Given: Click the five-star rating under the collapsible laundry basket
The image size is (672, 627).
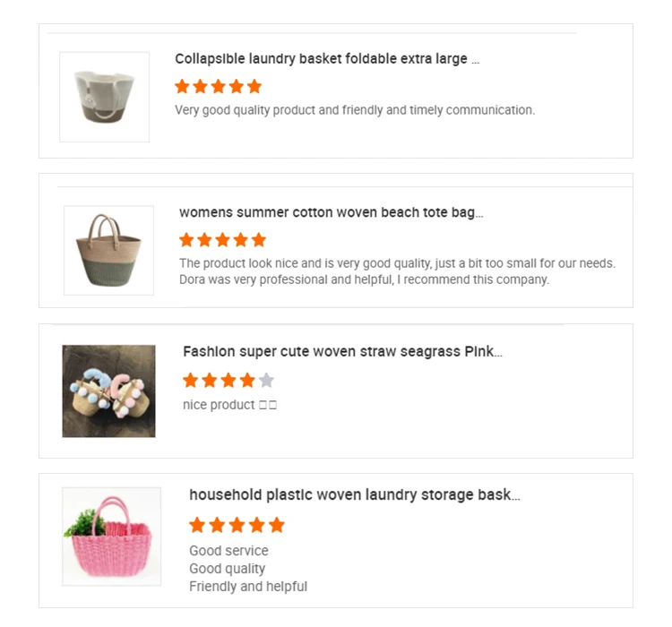Looking at the screenshot, I should tap(218, 87).
